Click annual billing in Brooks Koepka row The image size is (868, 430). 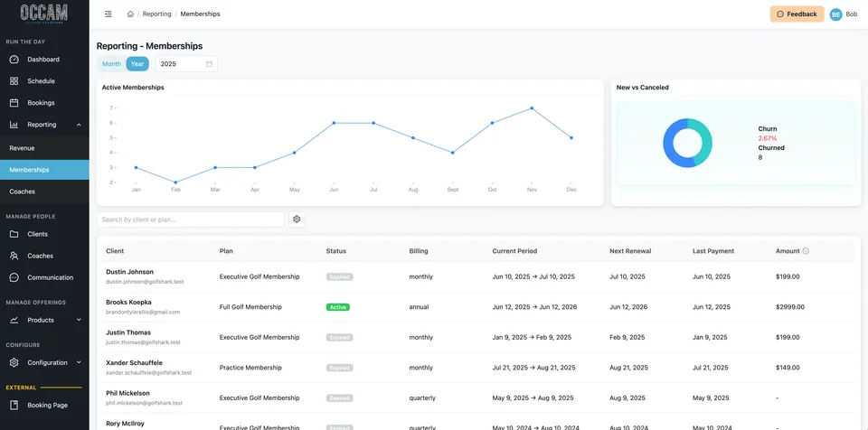pyautogui.click(x=419, y=306)
